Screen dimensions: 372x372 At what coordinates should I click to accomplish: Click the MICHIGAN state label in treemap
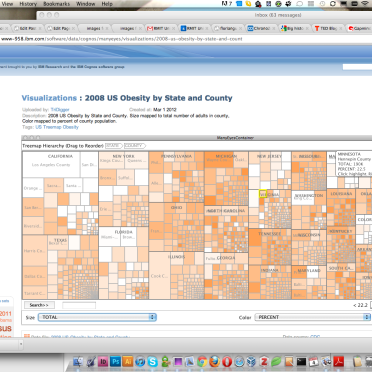pos(226,156)
